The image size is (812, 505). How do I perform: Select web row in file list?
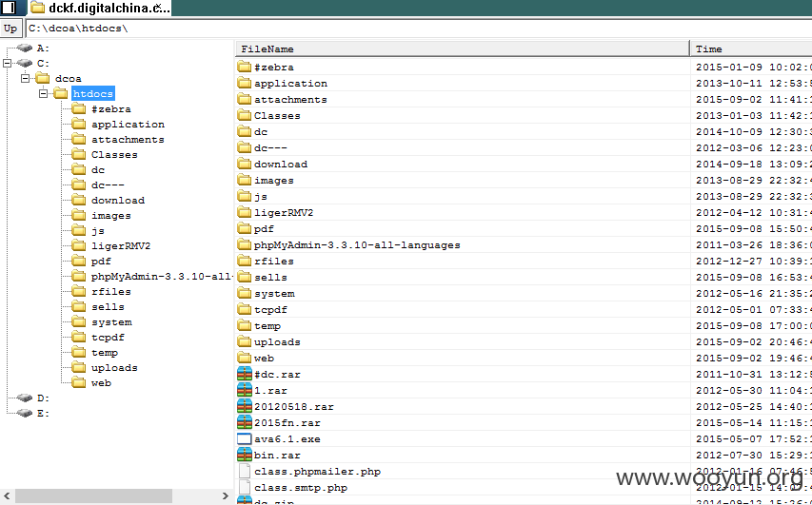tap(524, 358)
